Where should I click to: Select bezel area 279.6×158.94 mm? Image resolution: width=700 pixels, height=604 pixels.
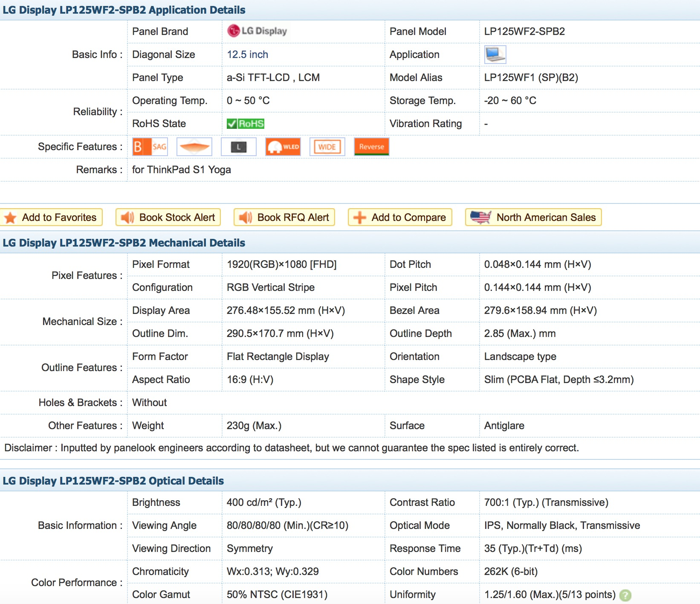tap(541, 311)
